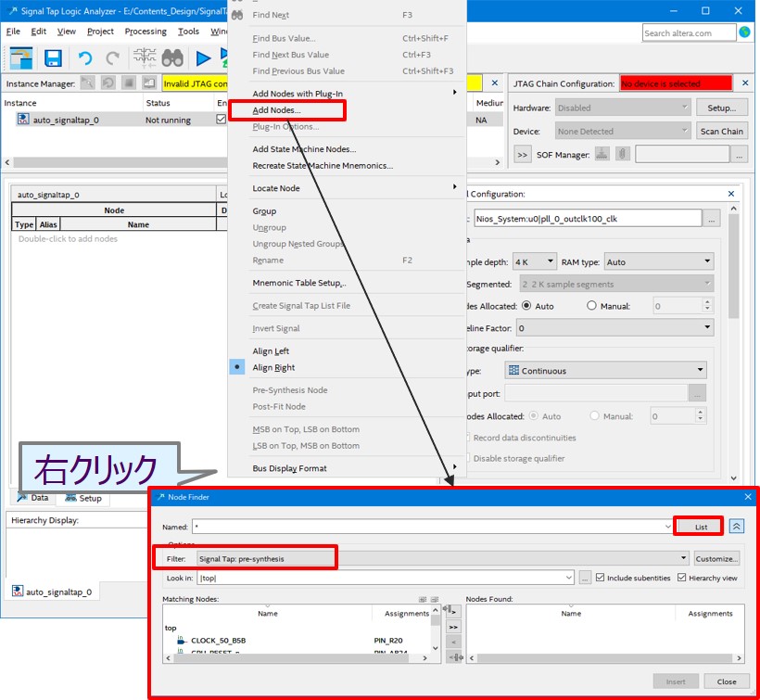Click the SOF Manager paperclip attach icon

pyautogui.click(x=622, y=155)
